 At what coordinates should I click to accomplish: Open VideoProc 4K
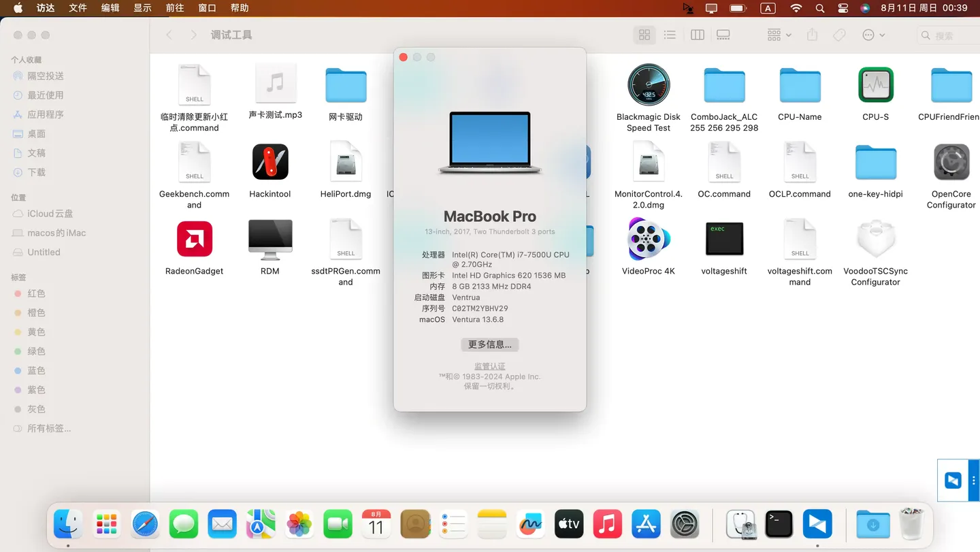[x=648, y=239]
